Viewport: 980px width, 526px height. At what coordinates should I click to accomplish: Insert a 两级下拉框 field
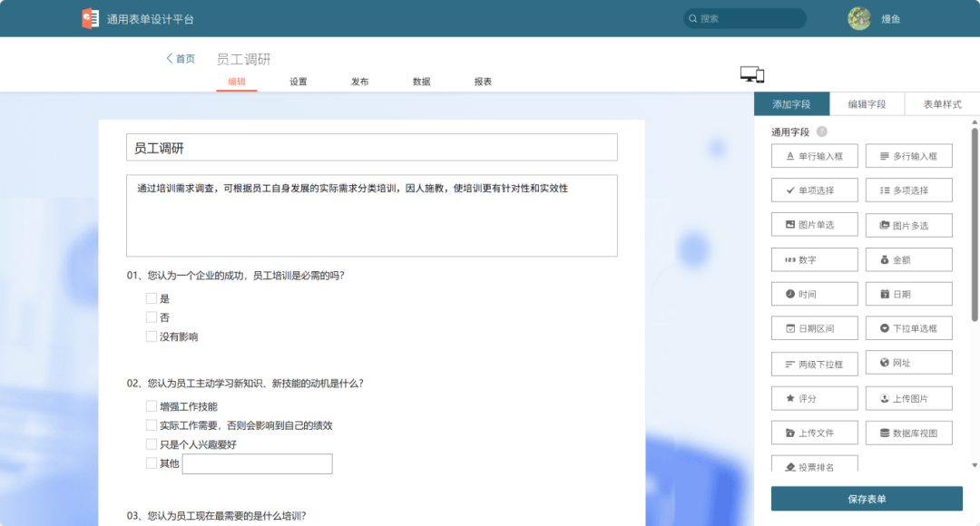pos(814,363)
